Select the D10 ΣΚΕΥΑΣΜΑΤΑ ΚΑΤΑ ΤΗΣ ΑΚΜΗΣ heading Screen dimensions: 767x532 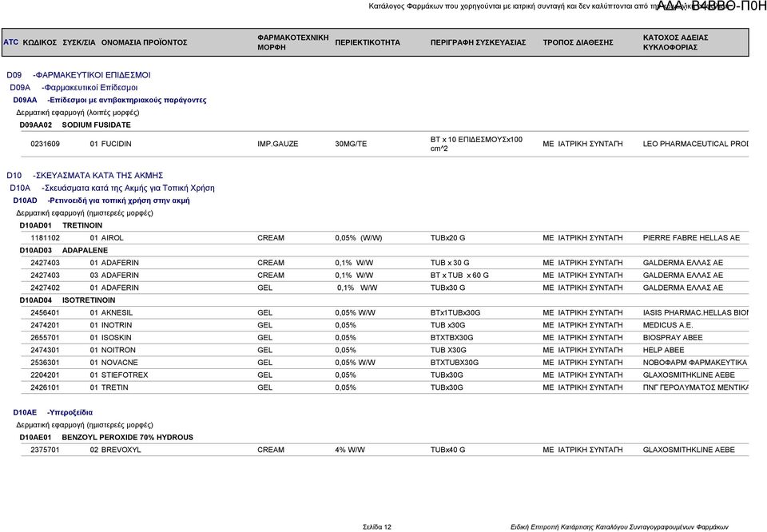85,175
